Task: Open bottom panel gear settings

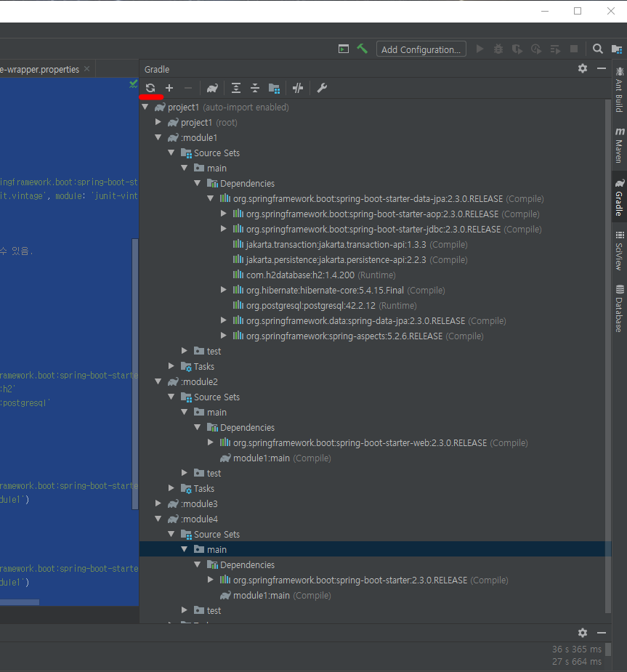Action: coord(583,633)
